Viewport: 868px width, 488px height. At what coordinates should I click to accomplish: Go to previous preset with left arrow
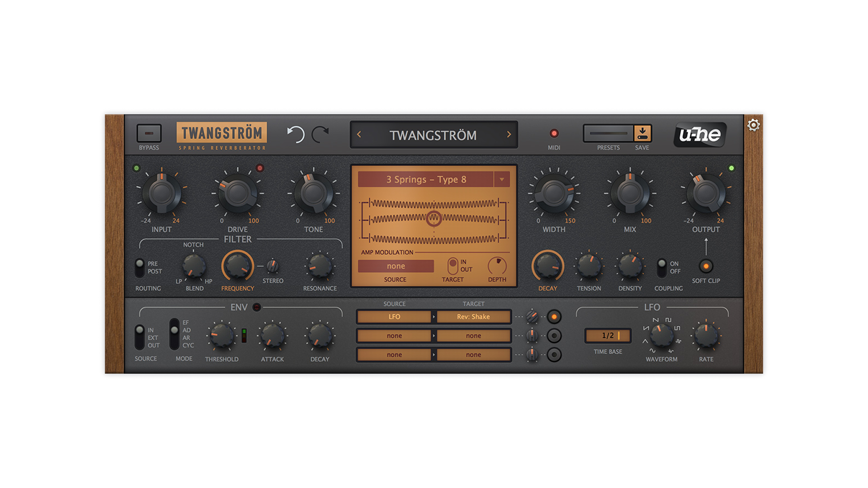pyautogui.click(x=359, y=135)
